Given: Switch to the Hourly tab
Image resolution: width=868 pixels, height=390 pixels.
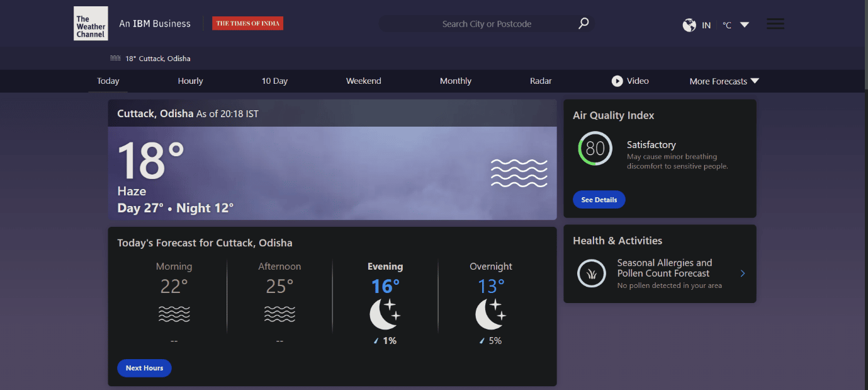Looking at the screenshot, I should click(191, 81).
